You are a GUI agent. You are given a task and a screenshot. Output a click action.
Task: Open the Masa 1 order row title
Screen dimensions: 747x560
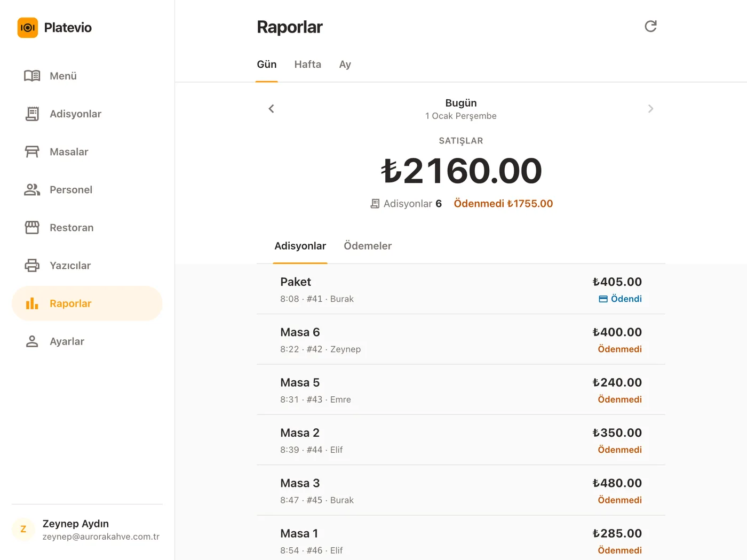click(299, 533)
